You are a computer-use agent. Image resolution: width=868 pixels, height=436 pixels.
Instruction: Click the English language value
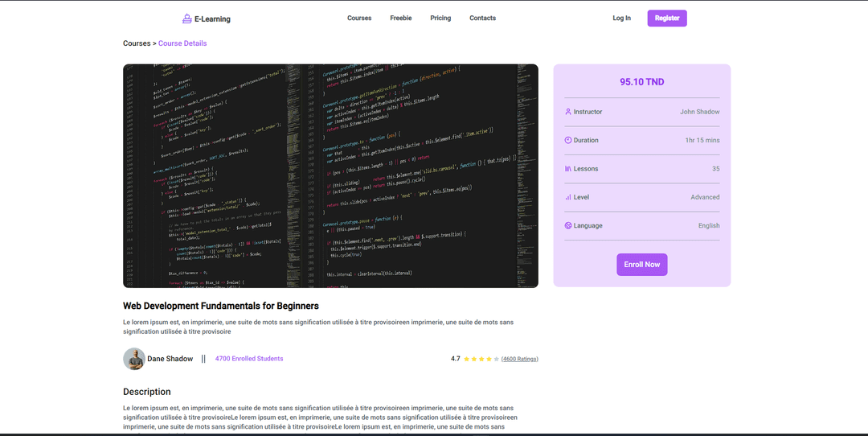point(709,225)
